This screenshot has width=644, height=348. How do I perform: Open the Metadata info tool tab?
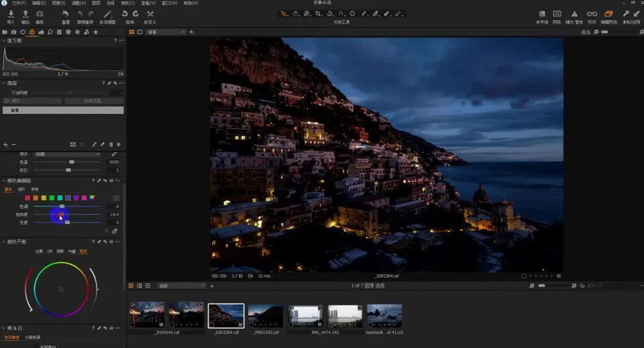68,32
